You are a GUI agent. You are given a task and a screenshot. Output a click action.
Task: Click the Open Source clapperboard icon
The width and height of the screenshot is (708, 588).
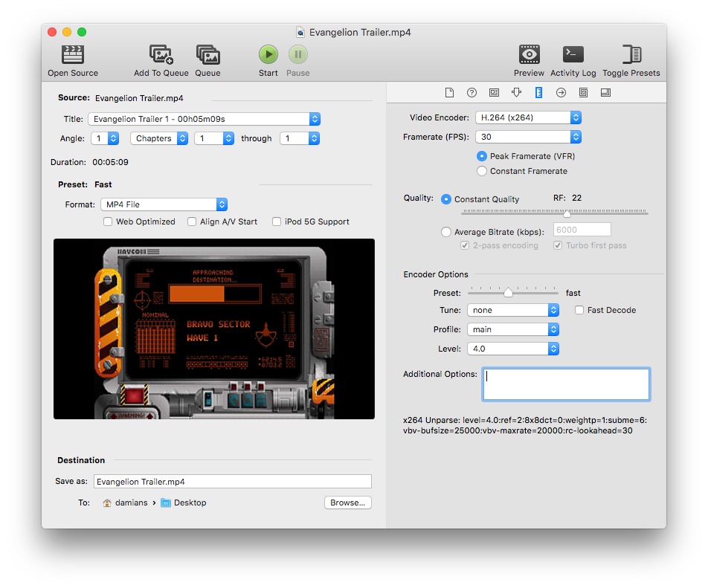(73, 54)
